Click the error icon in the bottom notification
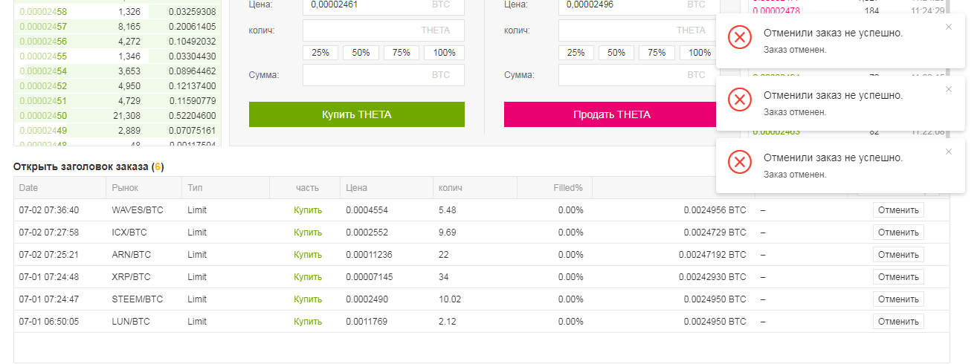 point(740,162)
